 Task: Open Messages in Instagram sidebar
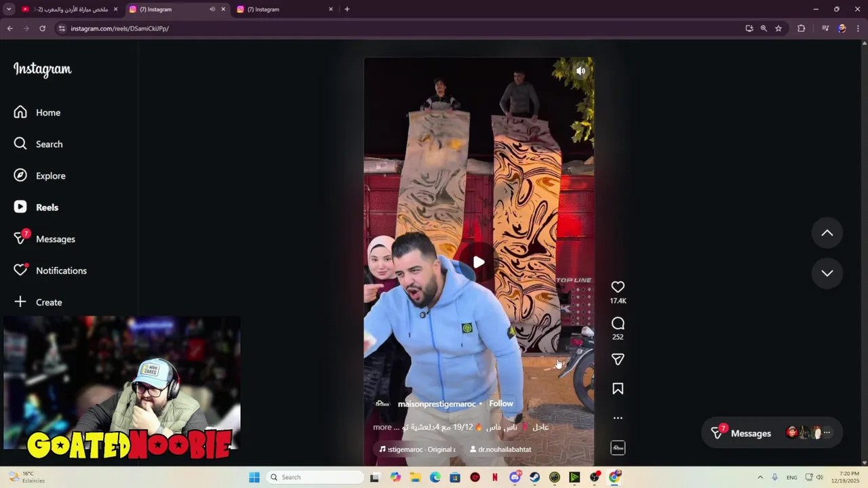[x=45, y=239]
